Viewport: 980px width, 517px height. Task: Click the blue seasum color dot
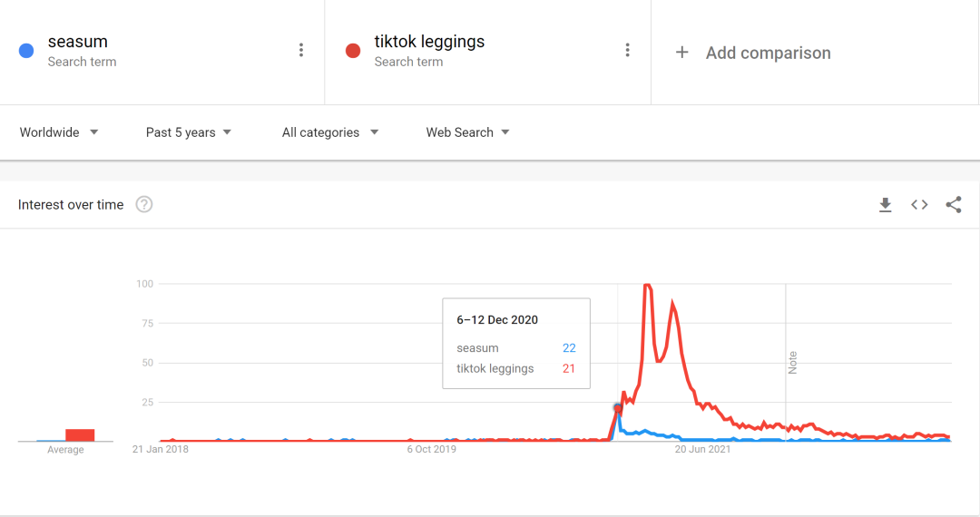point(26,51)
